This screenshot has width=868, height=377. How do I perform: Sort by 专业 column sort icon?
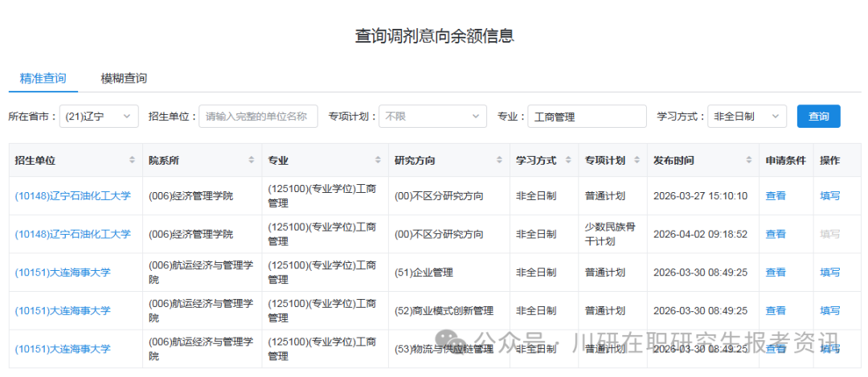click(378, 160)
